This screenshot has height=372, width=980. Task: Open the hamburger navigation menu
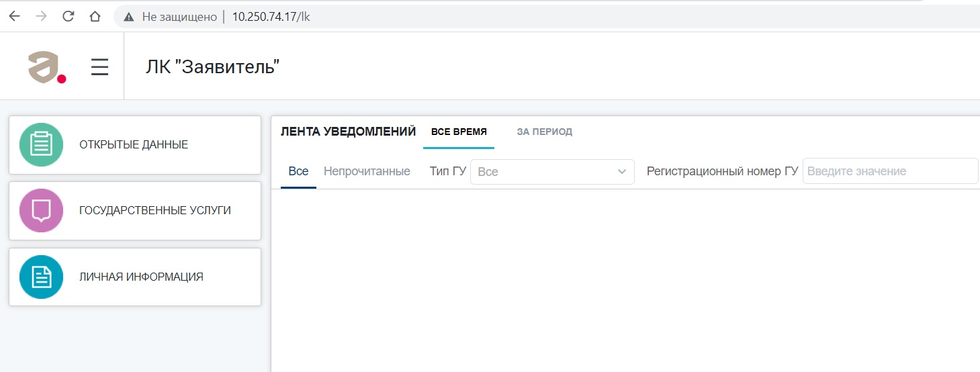99,67
